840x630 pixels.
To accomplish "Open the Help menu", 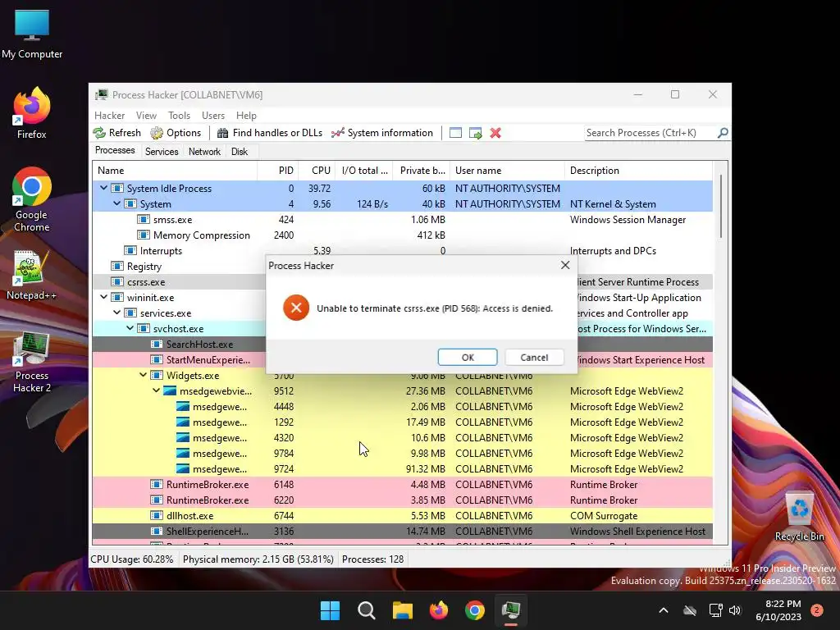I will coord(246,115).
